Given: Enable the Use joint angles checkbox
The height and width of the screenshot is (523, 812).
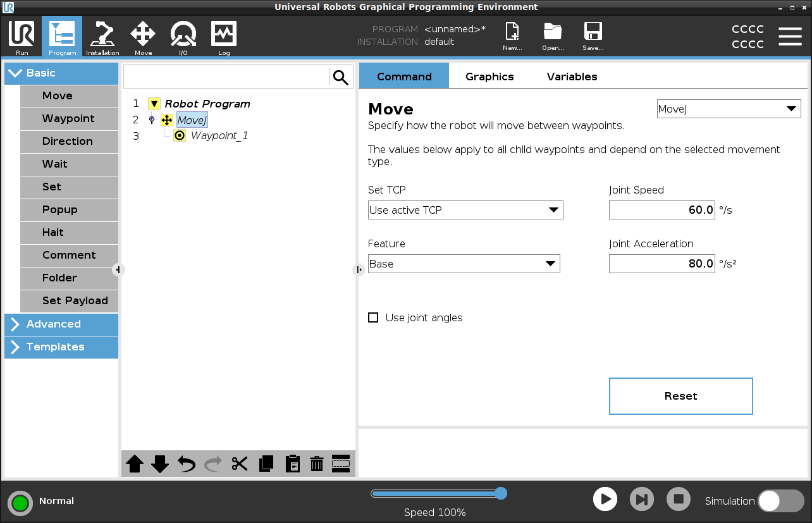Looking at the screenshot, I should pyautogui.click(x=373, y=317).
